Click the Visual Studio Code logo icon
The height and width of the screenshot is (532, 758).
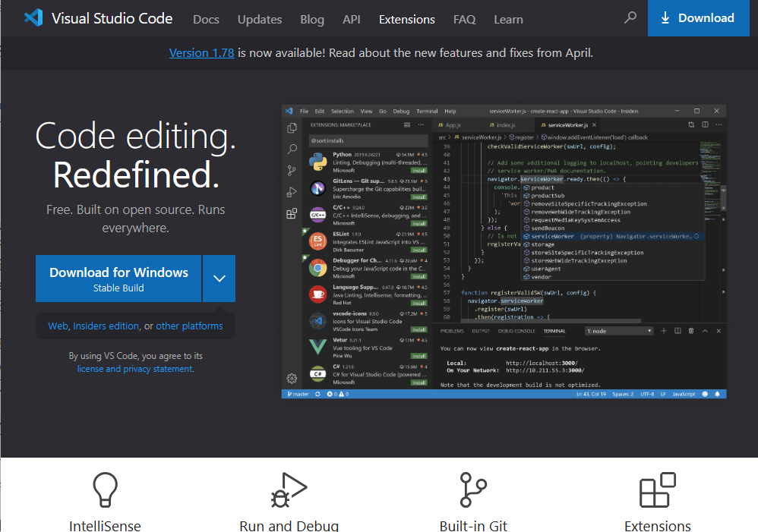[33, 18]
